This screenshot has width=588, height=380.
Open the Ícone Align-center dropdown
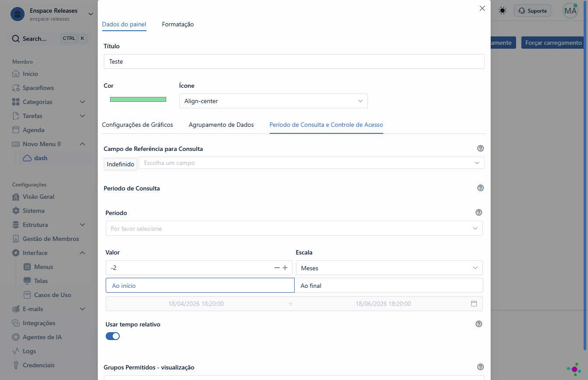click(x=274, y=101)
